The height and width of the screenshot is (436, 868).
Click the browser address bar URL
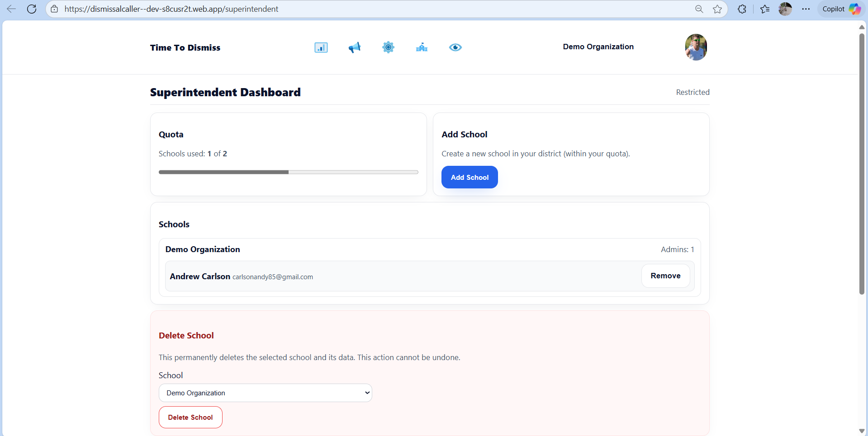tap(171, 9)
